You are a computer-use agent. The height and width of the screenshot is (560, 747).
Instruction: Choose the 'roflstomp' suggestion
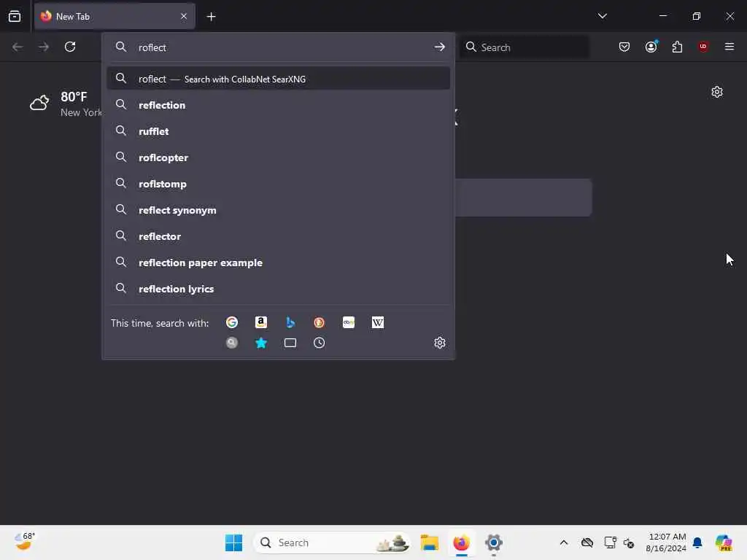click(x=278, y=183)
